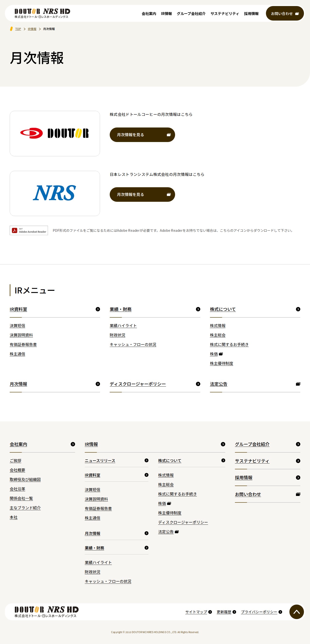Click arrow icon beside footer ニュースリリース
This screenshot has height=644, width=310.
(x=146, y=460)
